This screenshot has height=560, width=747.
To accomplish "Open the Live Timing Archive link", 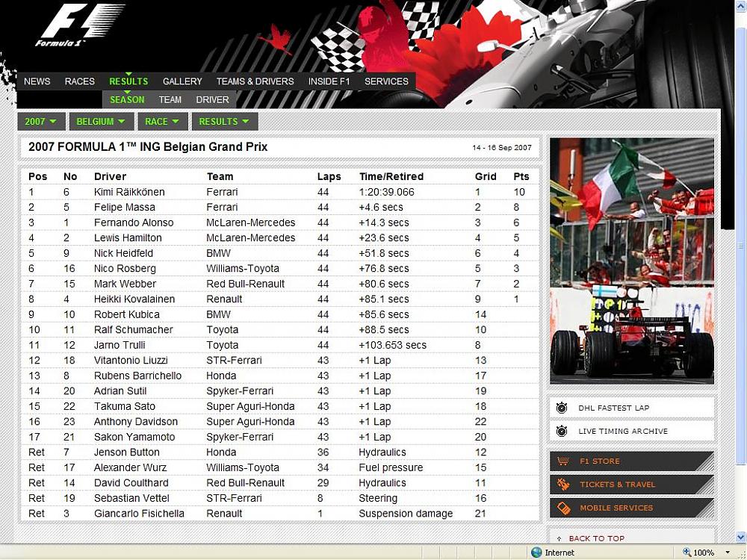I will coord(632,431).
